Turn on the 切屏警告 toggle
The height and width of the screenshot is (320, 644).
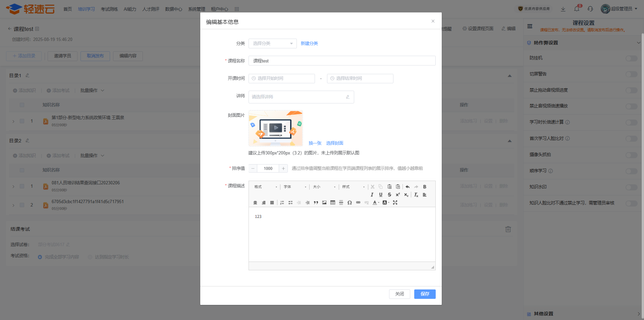[631, 74]
